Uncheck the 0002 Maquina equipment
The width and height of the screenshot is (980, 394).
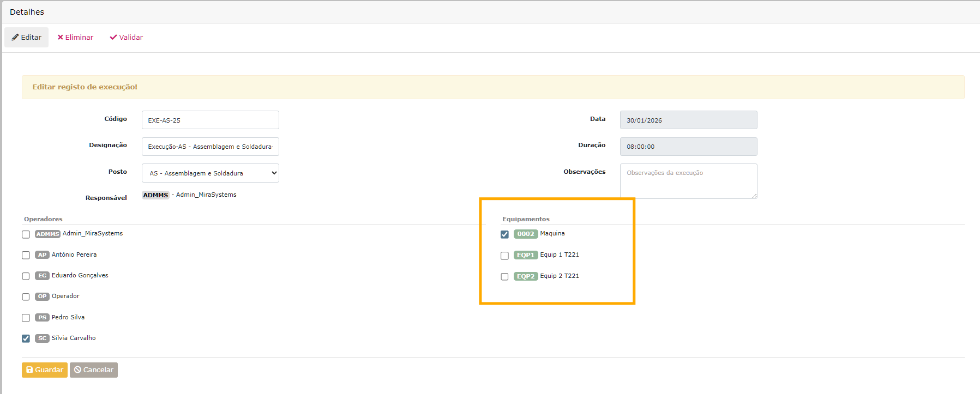click(x=504, y=234)
